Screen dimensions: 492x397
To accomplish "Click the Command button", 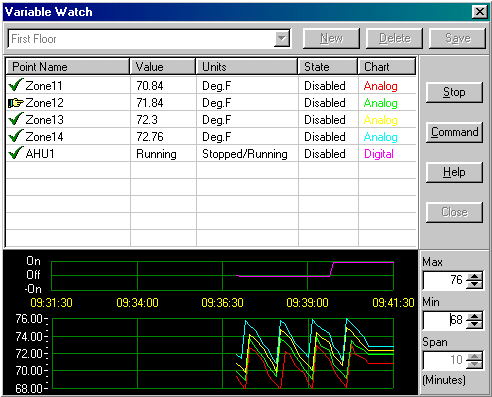I will (x=454, y=132).
